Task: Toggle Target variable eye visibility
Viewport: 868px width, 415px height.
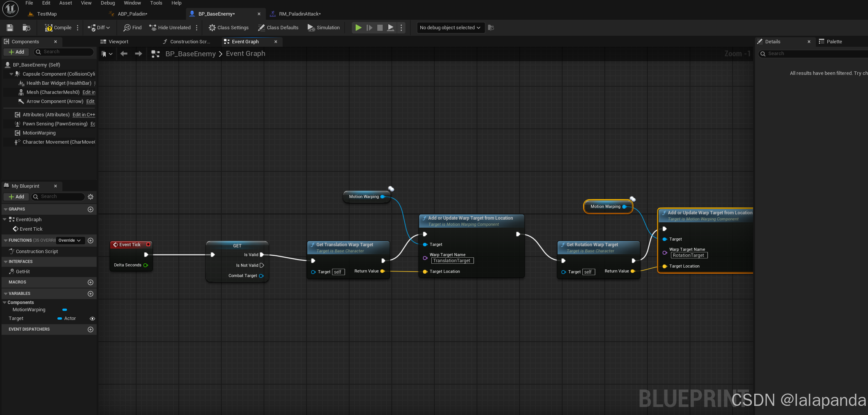Action: tap(92, 319)
